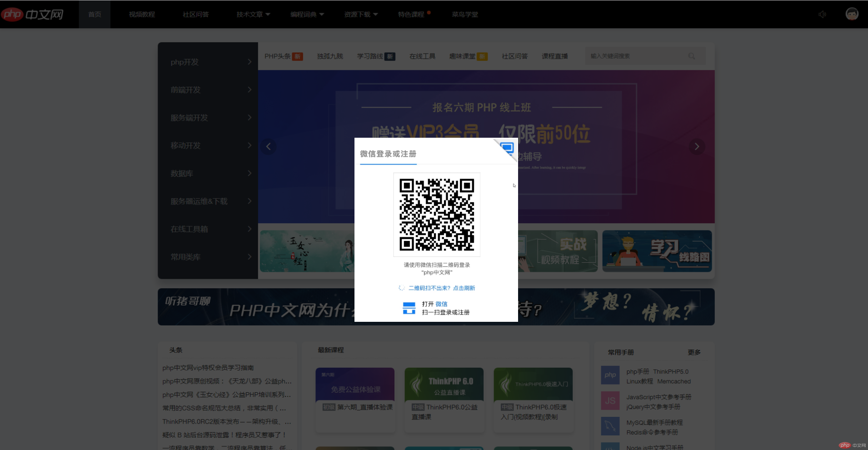Open 疑似 B 站后台源码泄露 headline

click(224, 435)
